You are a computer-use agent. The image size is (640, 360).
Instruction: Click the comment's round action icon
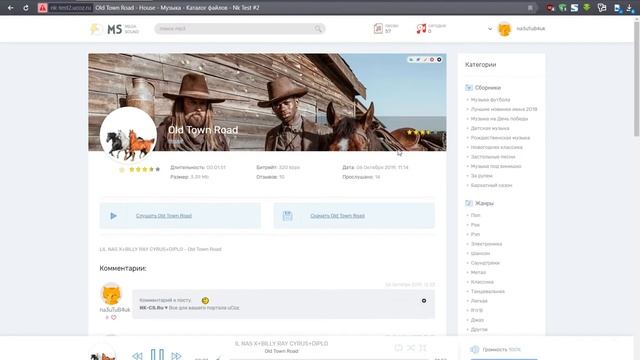[x=424, y=301]
